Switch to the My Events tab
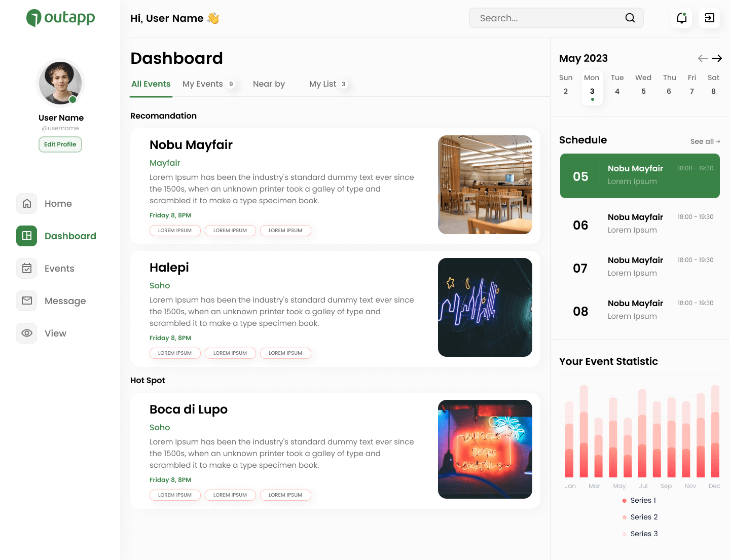Viewport: 730px width, 560px height. click(x=203, y=84)
